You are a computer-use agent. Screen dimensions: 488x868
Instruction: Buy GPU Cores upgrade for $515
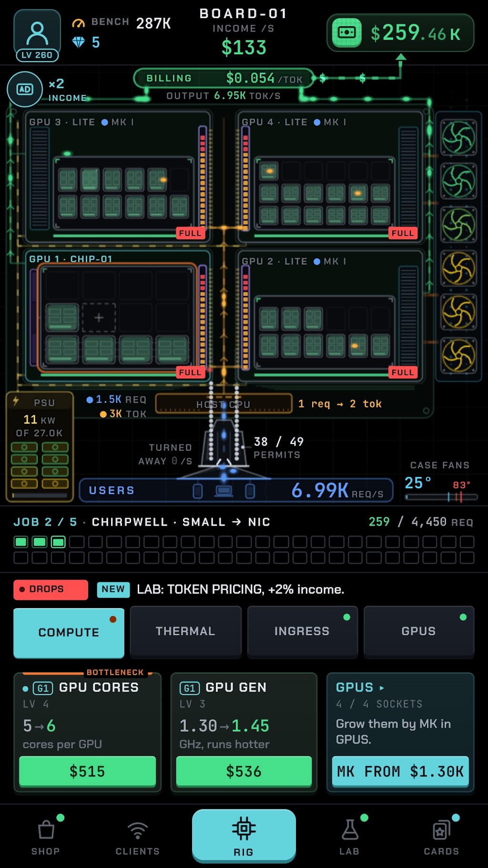click(87, 771)
